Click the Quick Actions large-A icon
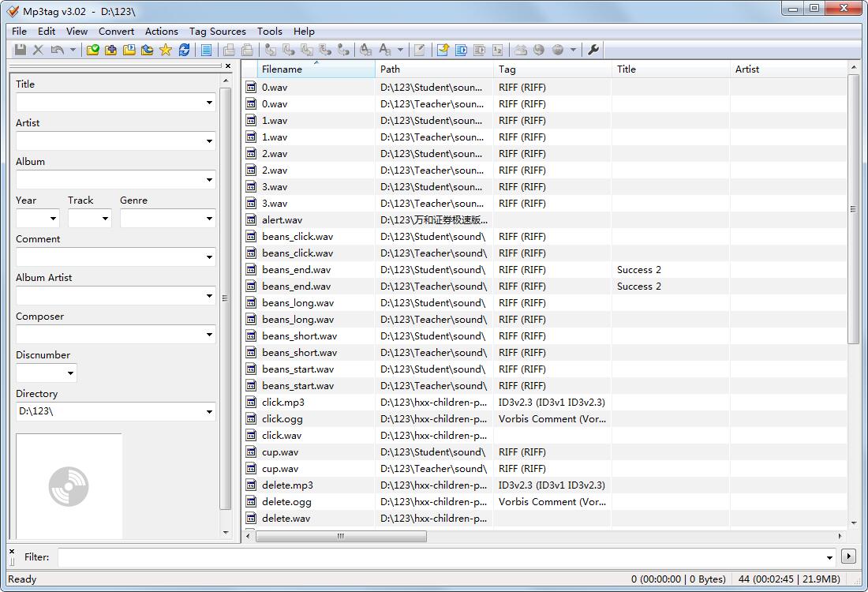This screenshot has height=592, width=868. coord(385,50)
